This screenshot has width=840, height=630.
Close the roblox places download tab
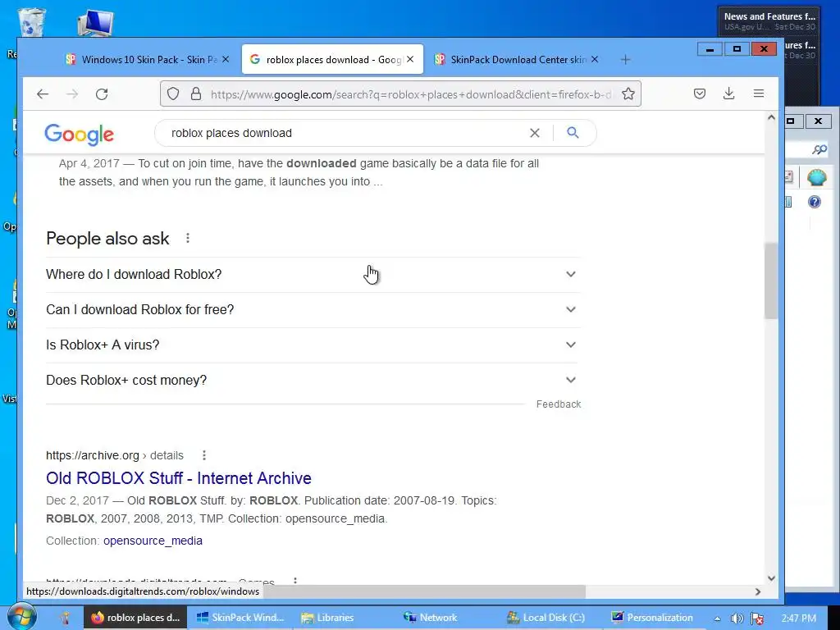(x=410, y=59)
